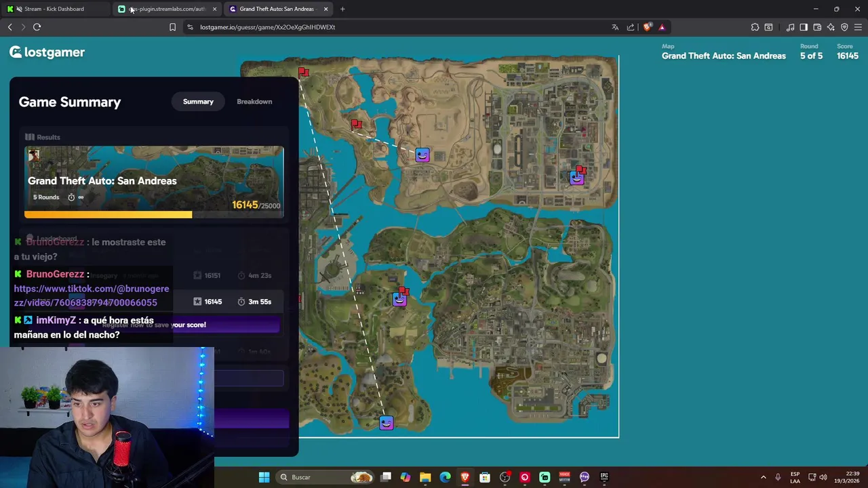The width and height of the screenshot is (868, 488).
Task: Show hidden system tray icons
Action: [763, 477]
